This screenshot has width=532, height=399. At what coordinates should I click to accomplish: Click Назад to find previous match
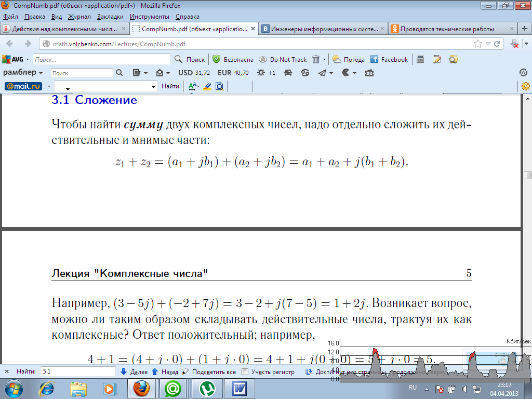[x=165, y=371]
